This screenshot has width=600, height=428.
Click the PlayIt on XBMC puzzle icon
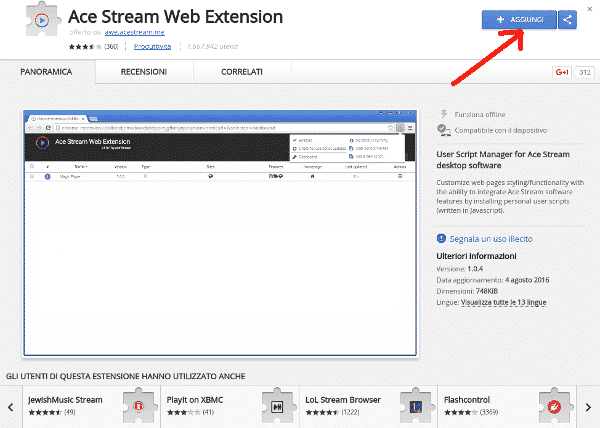pyautogui.click(x=279, y=405)
